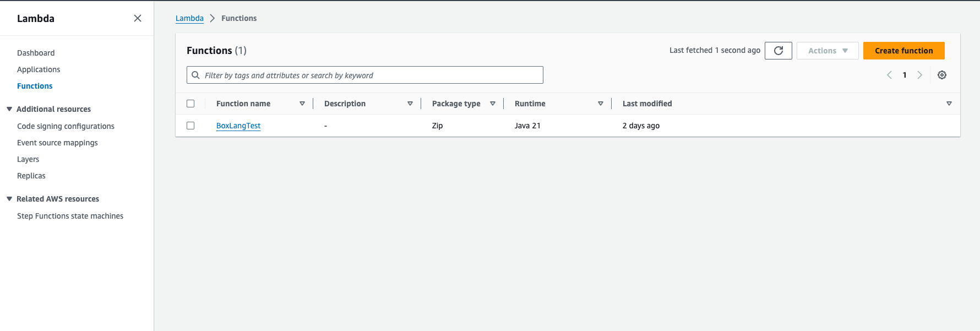This screenshot has width=980, height=331.
Task: Select all functions header checkbox
Action: click(190, 104)
